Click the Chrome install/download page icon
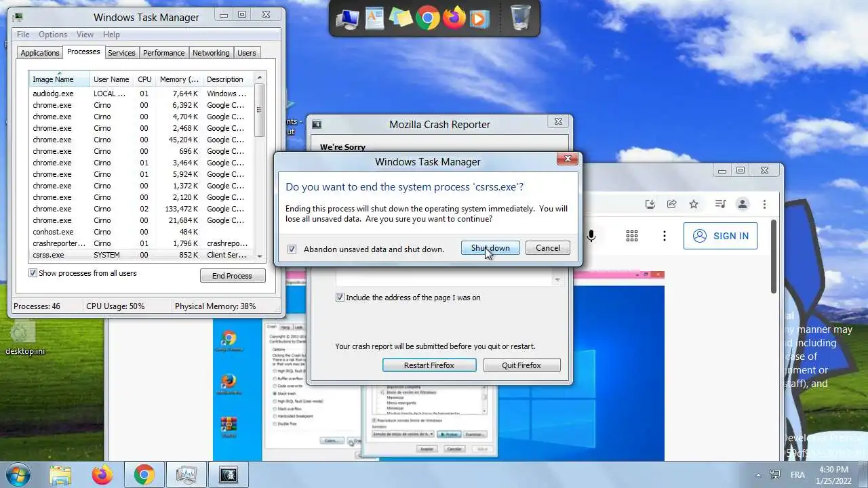The image size is (868, 488). [650, 204]
